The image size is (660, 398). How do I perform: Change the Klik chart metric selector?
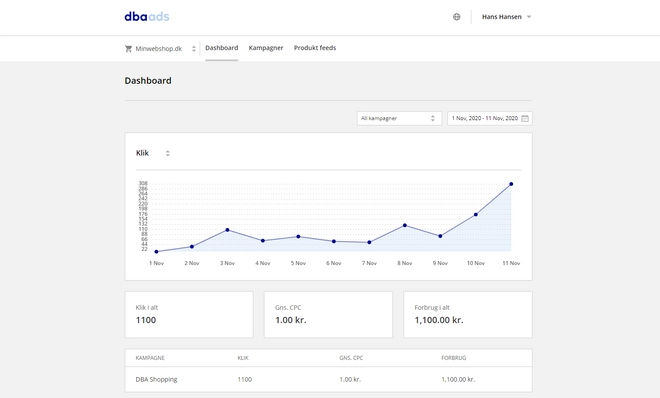pos(153,153)
